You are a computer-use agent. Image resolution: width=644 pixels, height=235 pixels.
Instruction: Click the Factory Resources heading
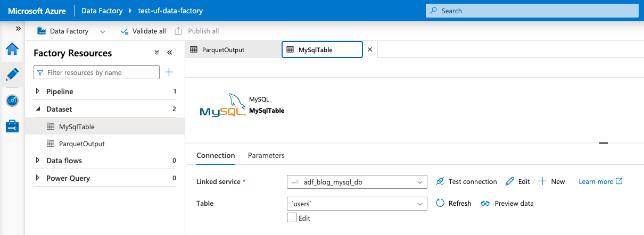point(73,53)
